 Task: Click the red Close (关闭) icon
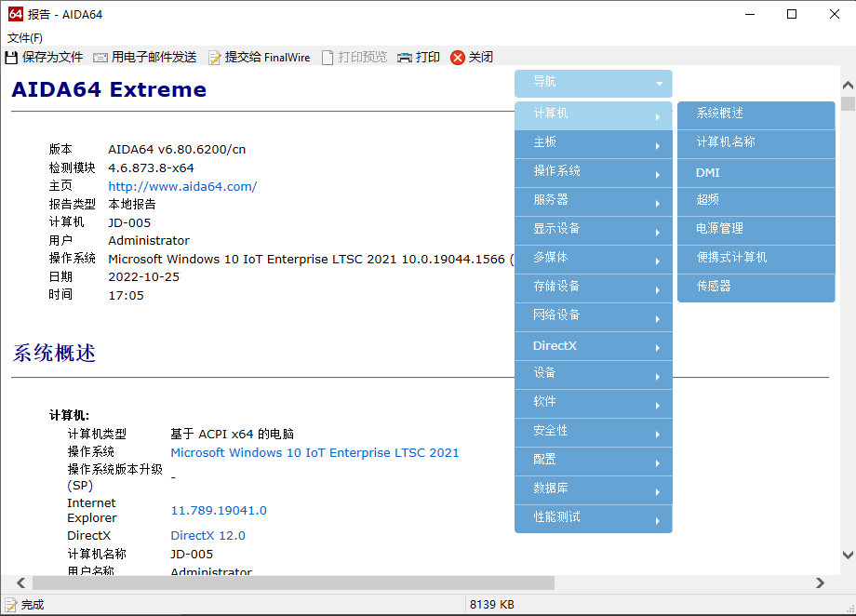457,58
